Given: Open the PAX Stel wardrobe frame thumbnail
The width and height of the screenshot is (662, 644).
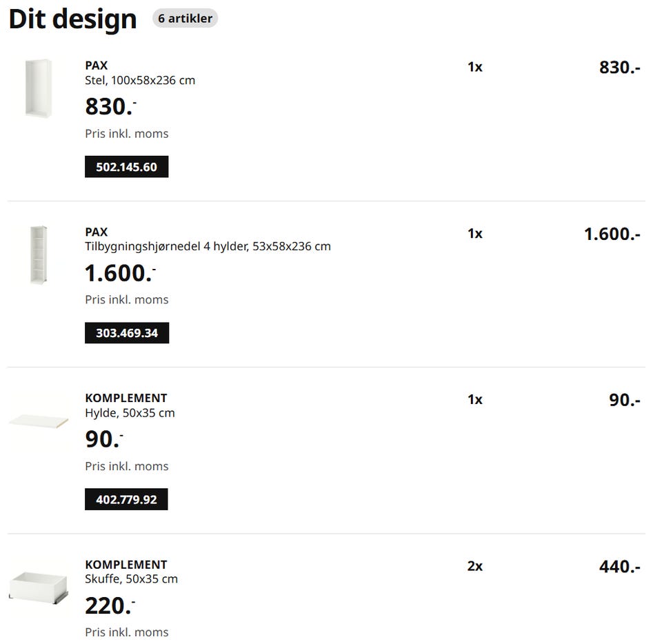Looking at the screenshot, I should (x=39, y=88).
